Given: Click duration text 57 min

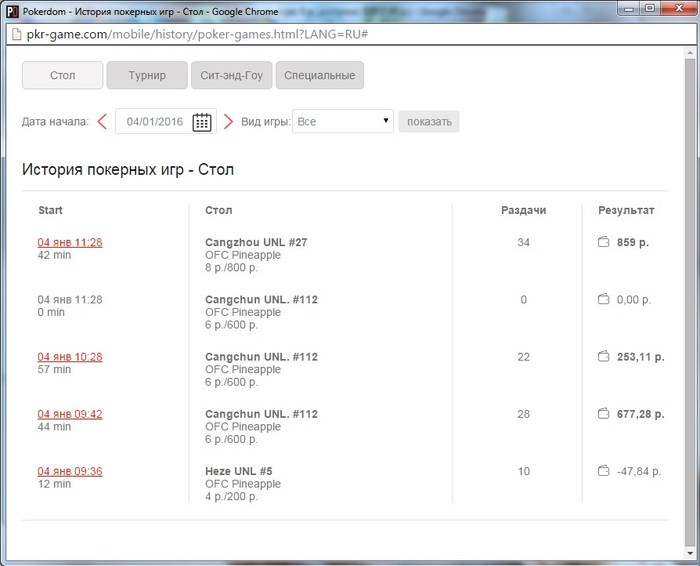Looking at the screenshot, I should (54, 369).
